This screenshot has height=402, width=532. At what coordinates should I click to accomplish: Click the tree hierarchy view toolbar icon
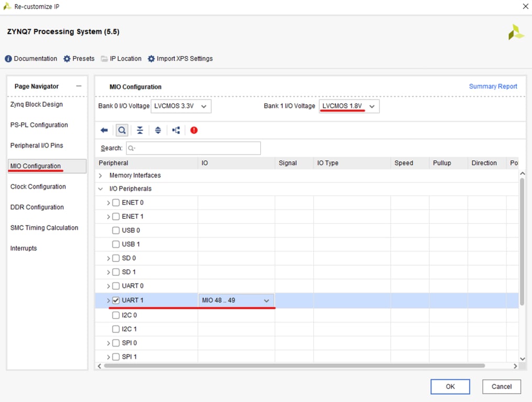(x=176, y=130)
